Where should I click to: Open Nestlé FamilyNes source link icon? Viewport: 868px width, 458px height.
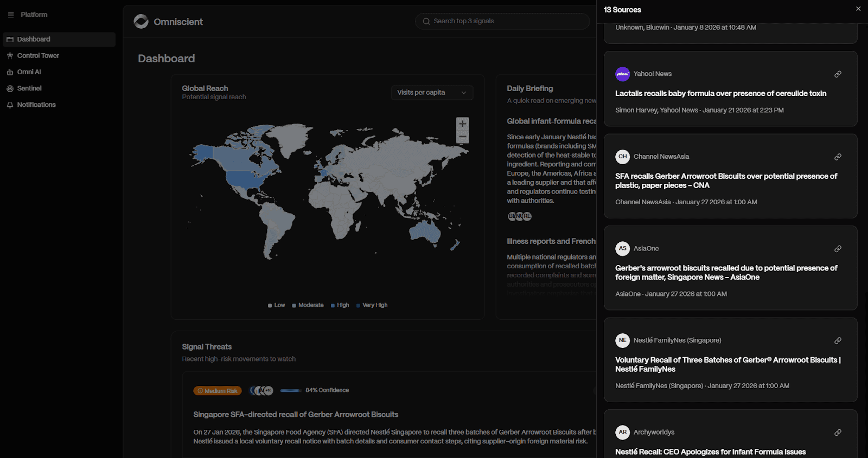pyautogui.click(x=838, y=341)
